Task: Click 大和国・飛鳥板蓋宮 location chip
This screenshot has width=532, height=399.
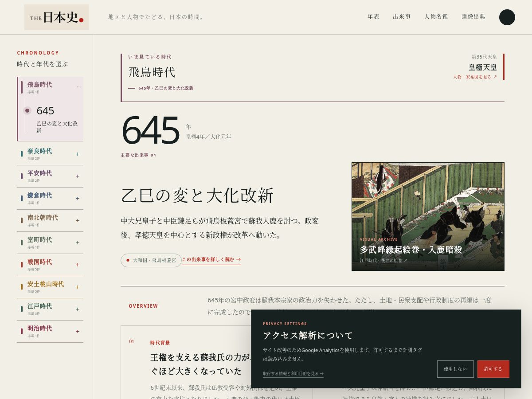Action: (x=151, y=260)
